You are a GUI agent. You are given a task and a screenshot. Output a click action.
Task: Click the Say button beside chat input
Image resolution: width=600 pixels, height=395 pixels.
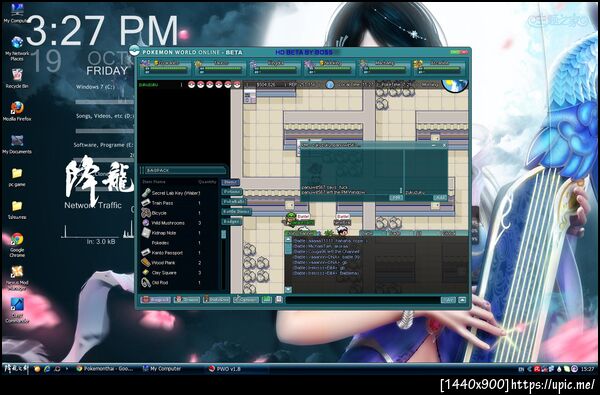448,300
